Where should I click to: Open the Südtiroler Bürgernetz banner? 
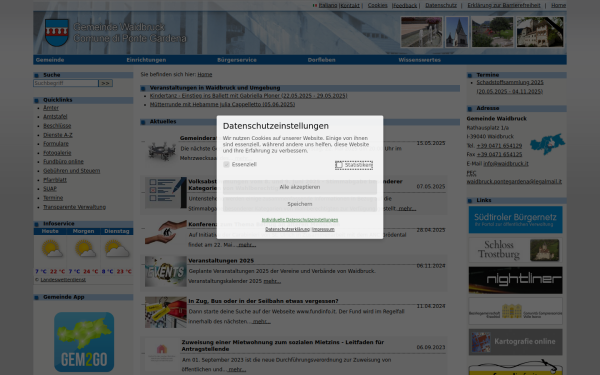pyautogui.click(x=515, y=220)
